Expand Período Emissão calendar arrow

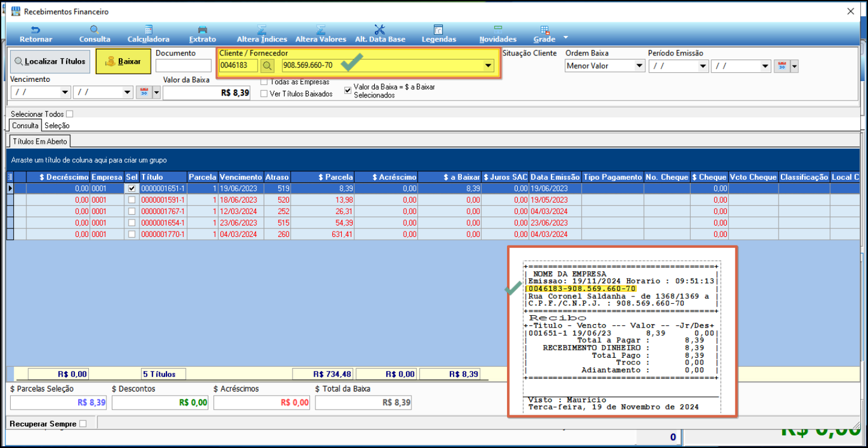point(795,66)
